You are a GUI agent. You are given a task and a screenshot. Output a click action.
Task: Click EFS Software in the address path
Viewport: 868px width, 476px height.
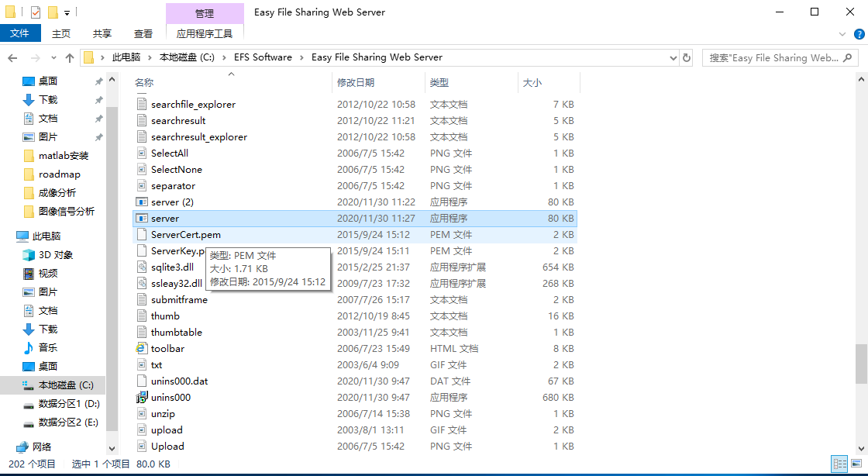coord(263,57)
